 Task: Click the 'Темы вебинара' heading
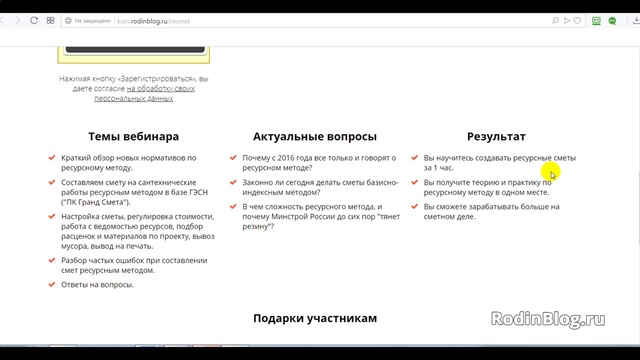(x=133, y=136)
